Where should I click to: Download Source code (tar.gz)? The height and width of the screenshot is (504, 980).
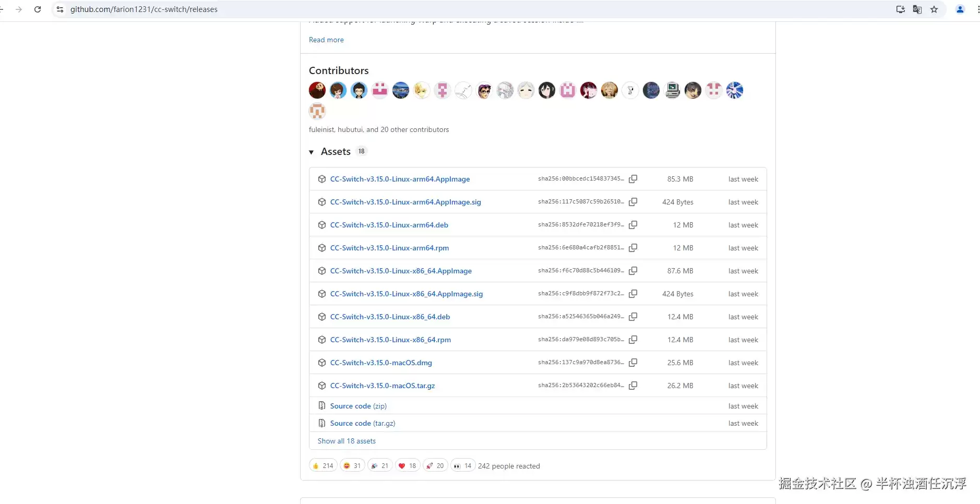363,423
